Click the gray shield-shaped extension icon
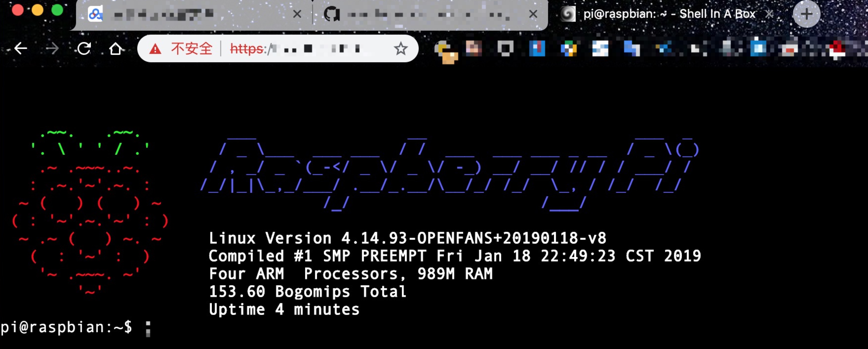This screenshot has width=868, height=349. [x=505, y=48]
